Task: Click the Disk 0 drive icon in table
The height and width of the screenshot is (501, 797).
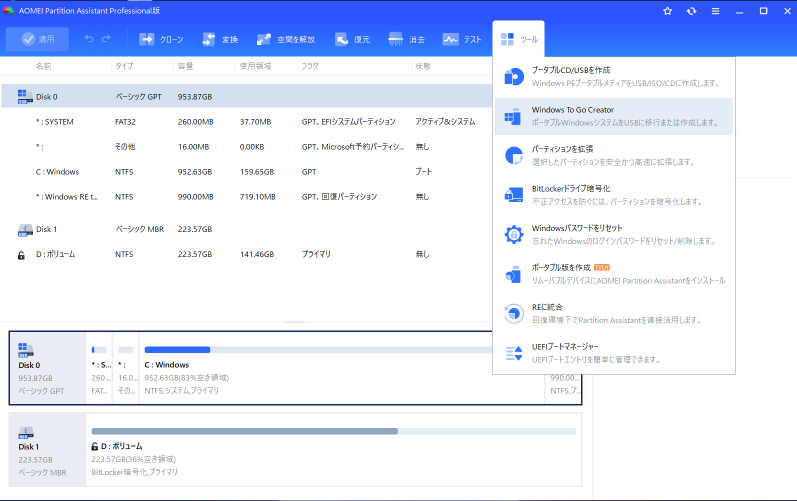Action: click(25, 97)
